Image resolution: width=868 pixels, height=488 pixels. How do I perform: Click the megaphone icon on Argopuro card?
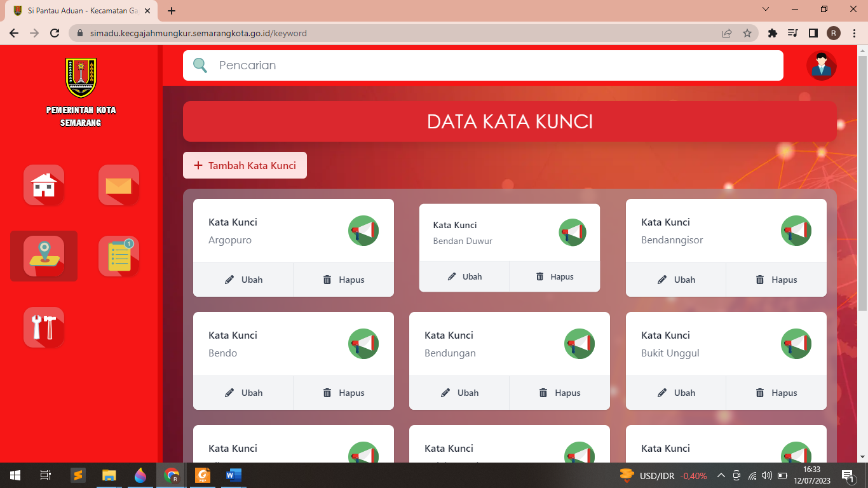coord(363,231)
